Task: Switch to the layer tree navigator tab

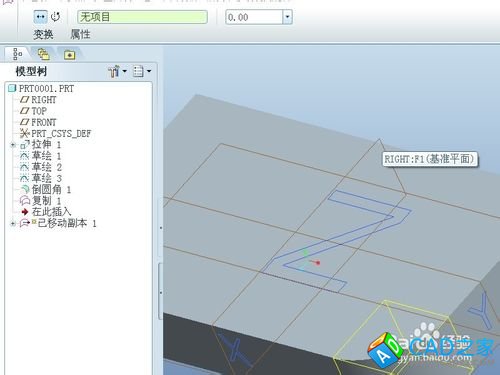Action: point(44,54)
